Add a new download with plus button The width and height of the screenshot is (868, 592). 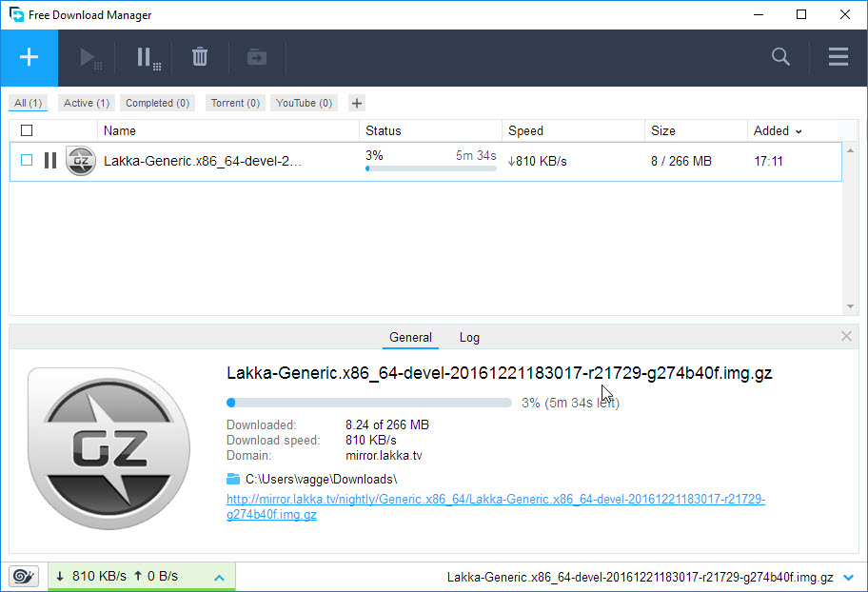pyautogui.click(x=29, y=58)
